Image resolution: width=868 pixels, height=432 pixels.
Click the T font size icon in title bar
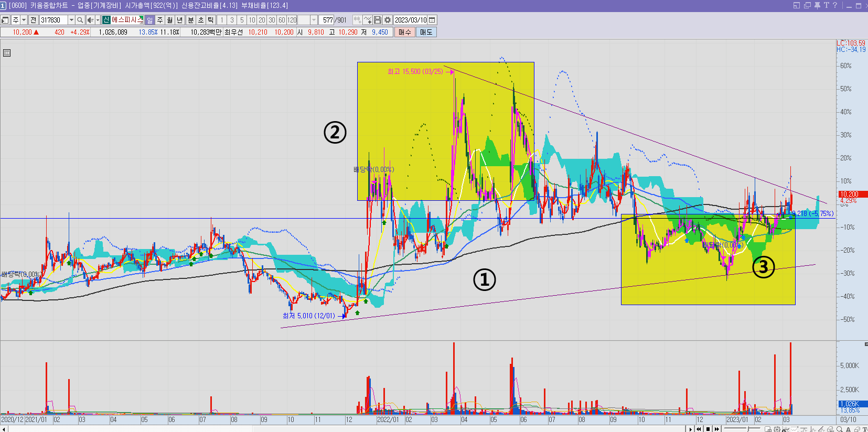click(x=827, y=5)
